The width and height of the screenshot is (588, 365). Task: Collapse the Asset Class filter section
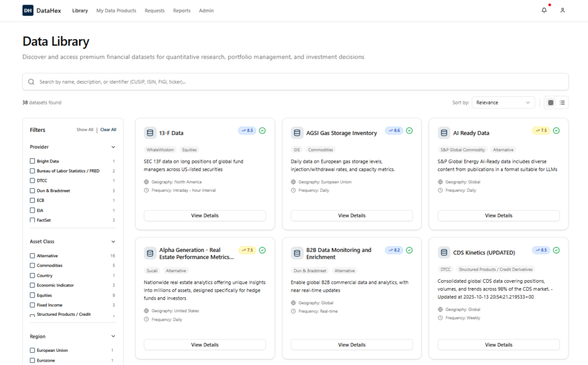click(x=113, y=242)
